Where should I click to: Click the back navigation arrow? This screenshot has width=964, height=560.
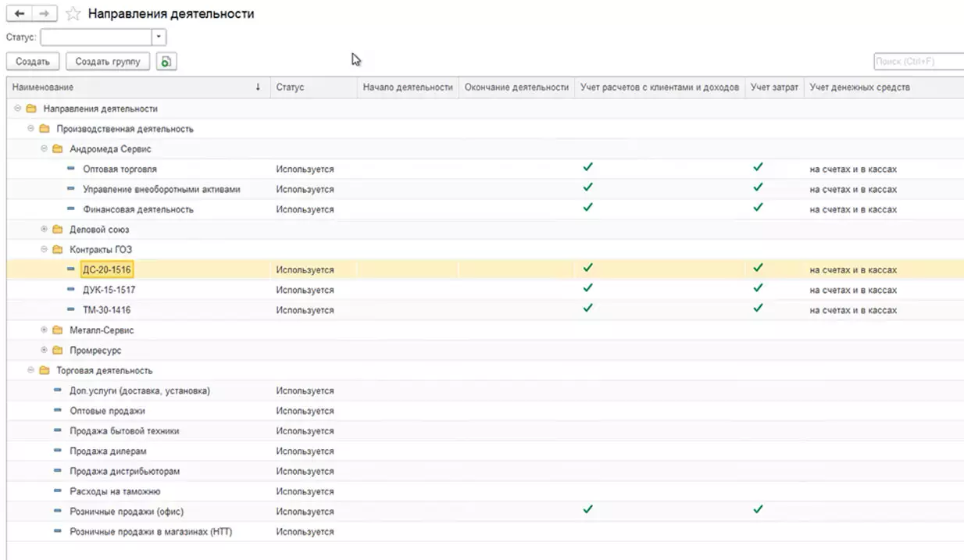pyautogui.click(x=20, y=14)
